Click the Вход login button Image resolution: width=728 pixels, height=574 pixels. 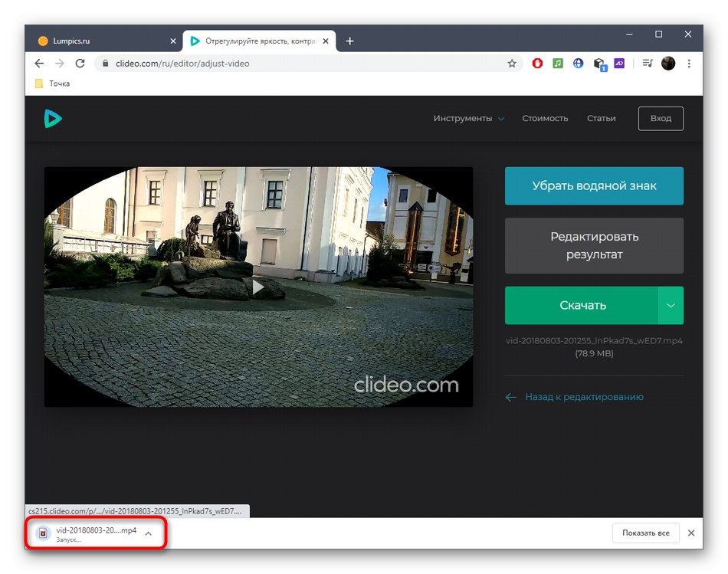coord(661,119)
